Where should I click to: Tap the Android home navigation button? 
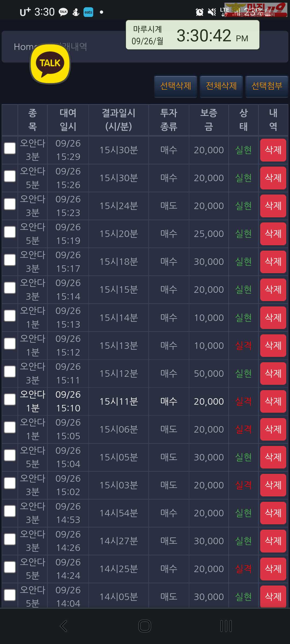tap(145, 626)
